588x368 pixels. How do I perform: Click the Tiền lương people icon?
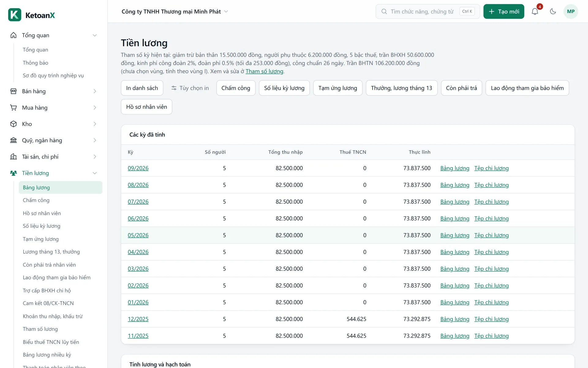pyautogui.click(x=13, y=173)
